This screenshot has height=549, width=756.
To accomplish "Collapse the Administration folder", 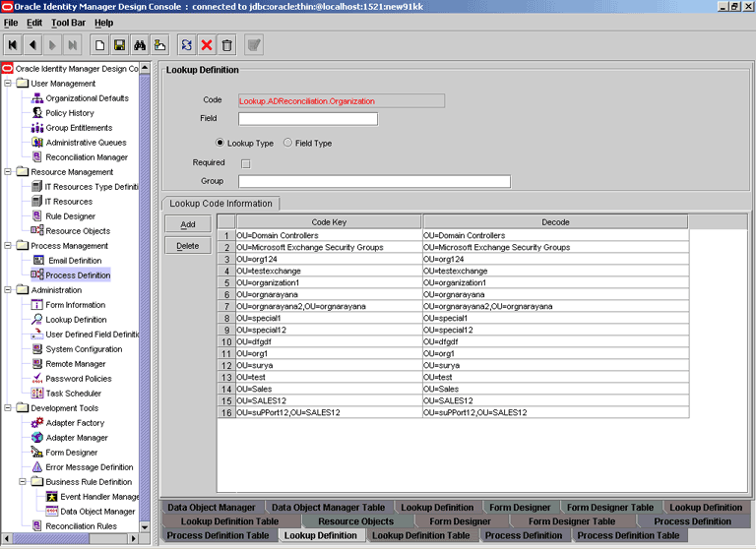I will pos(8,289).
